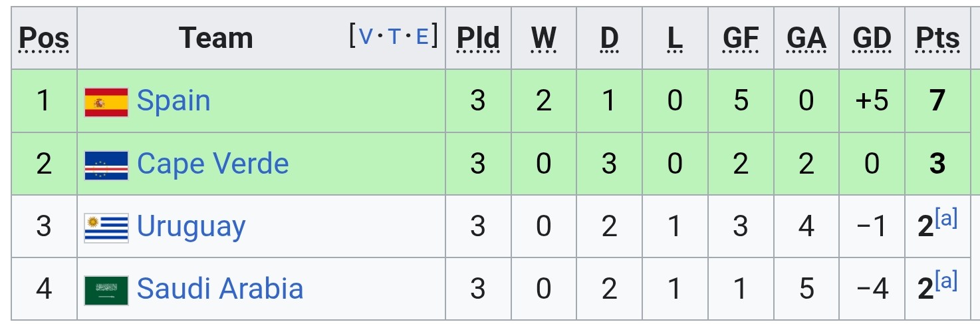Click the Spain flag icon
The height and width of the screenshot is (324, 980).
click(106, 102)
